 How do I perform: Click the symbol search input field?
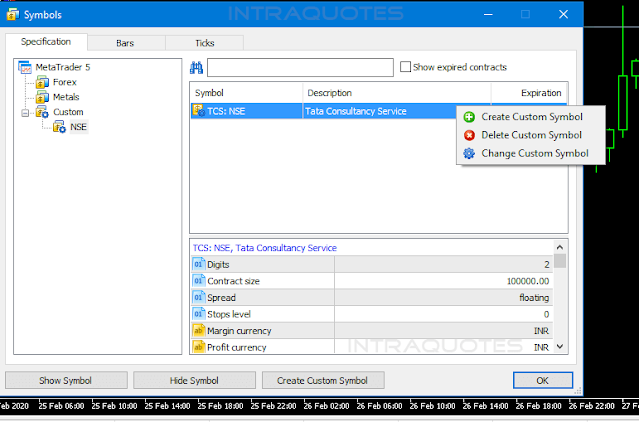point(300,68)
